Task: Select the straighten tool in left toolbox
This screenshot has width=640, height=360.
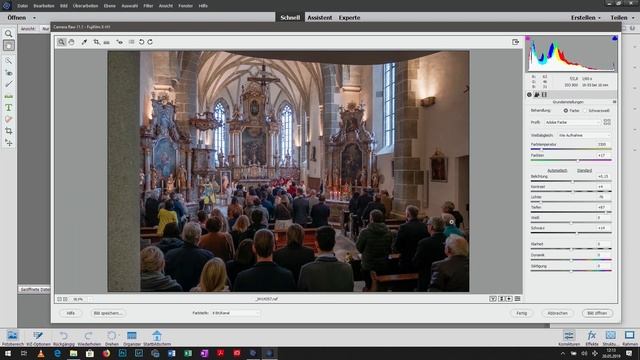Action: 9,96
